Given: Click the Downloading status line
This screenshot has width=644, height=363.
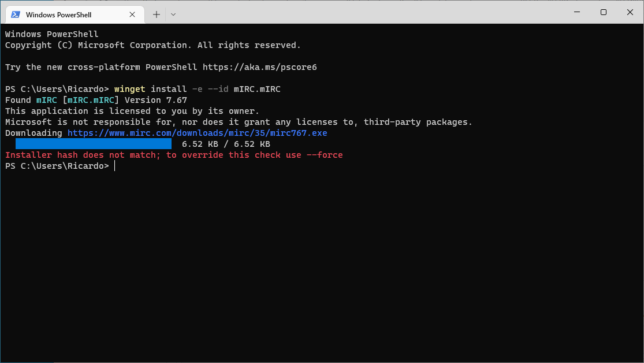Looking at the screenshot, I should pos(33,132).
